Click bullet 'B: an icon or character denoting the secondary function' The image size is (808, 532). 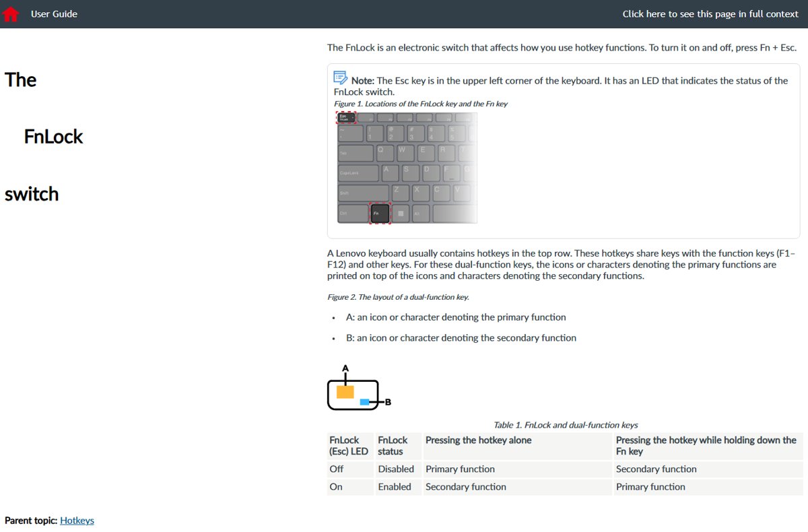click(x=461, y=338)
